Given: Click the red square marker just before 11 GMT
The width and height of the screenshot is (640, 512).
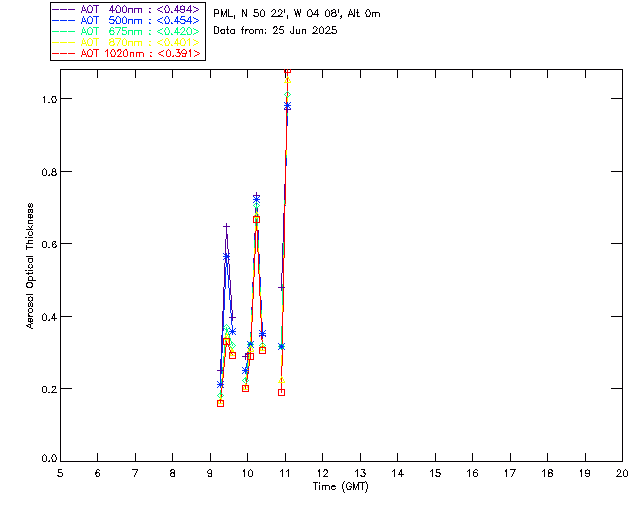Looking at the screenshot, I should [281, 392].
